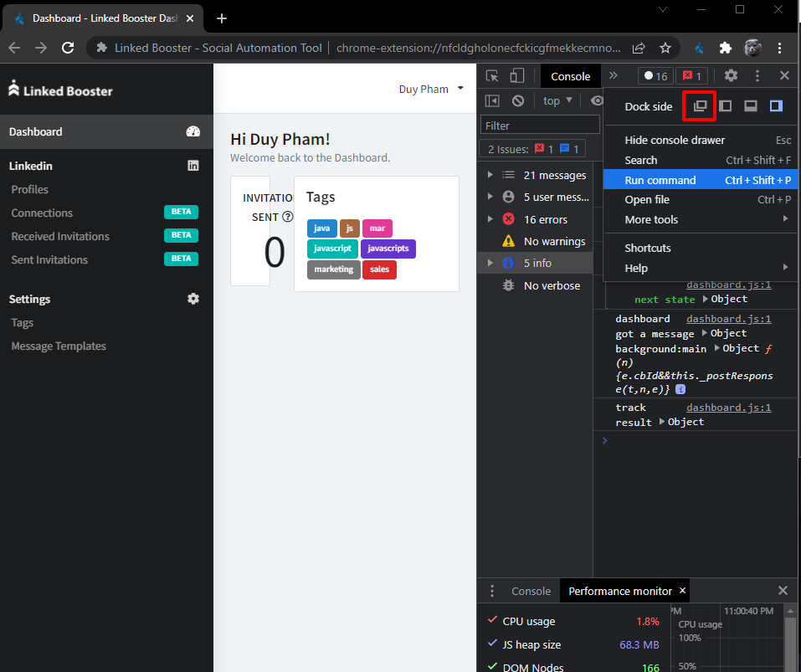Expand the 16 errors group
The width and height of the screenshot is (801, 672).
point(490,219)
